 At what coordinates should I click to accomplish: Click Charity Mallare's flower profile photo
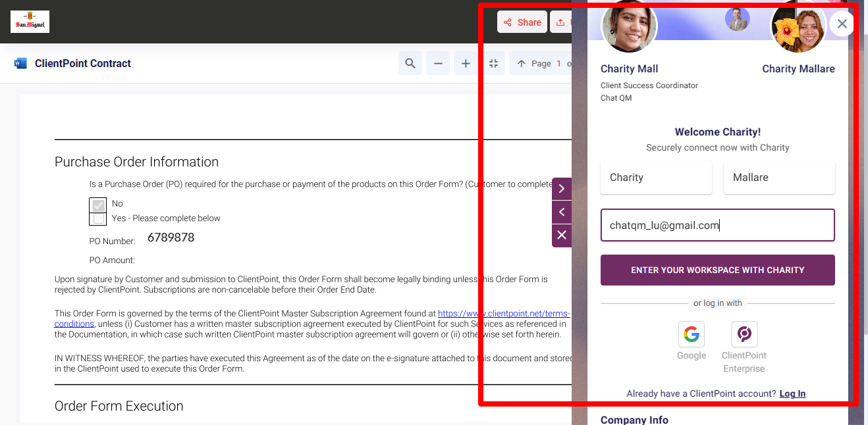click(x=798, y=26)
